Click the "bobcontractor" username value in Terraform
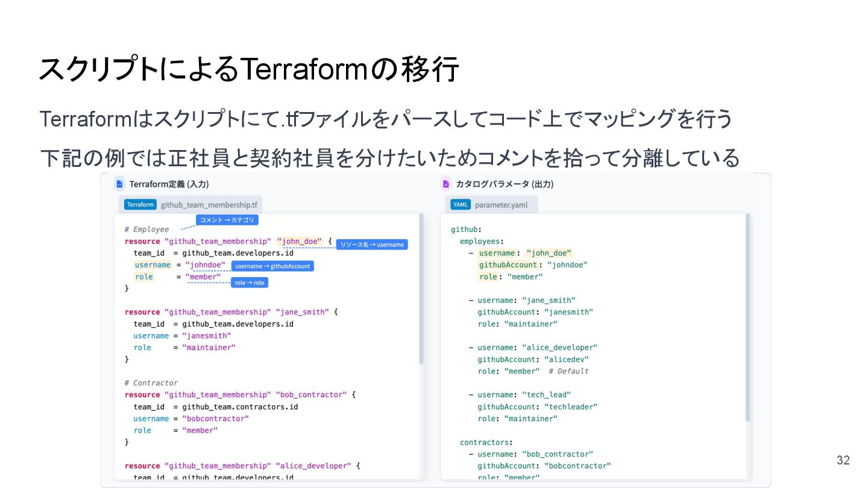 point(215,418)
